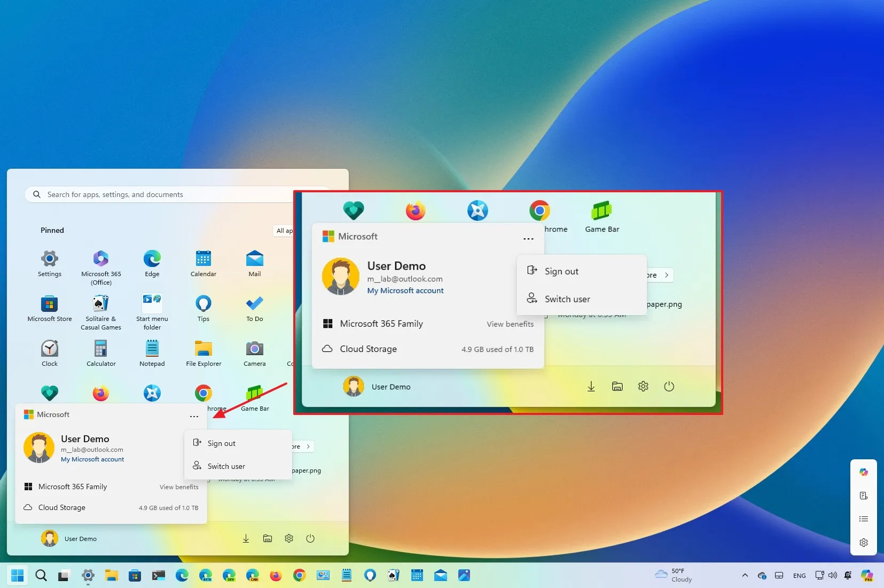Open My Microsoft account link
The height and width of the screenshot is (588, 884).
92,459
